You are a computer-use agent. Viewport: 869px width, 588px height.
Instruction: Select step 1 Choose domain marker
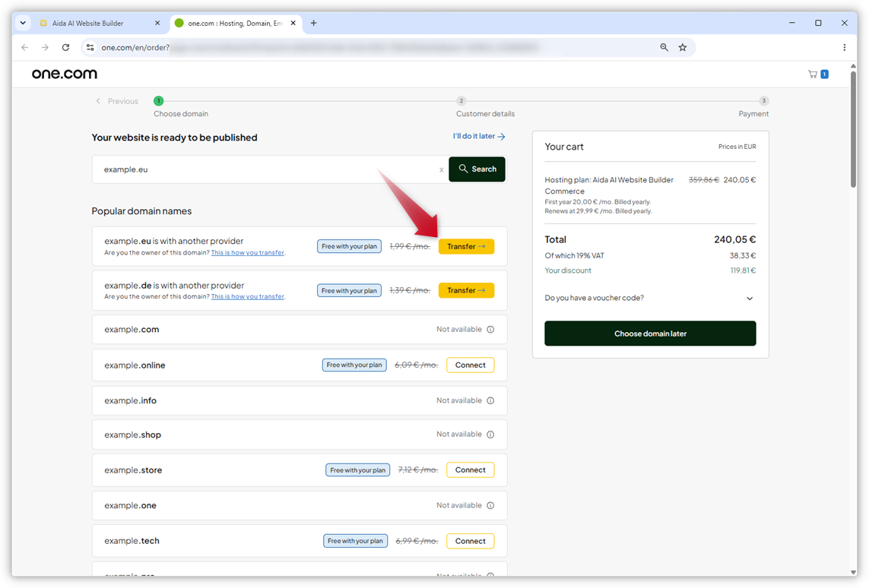click(158, 101)
